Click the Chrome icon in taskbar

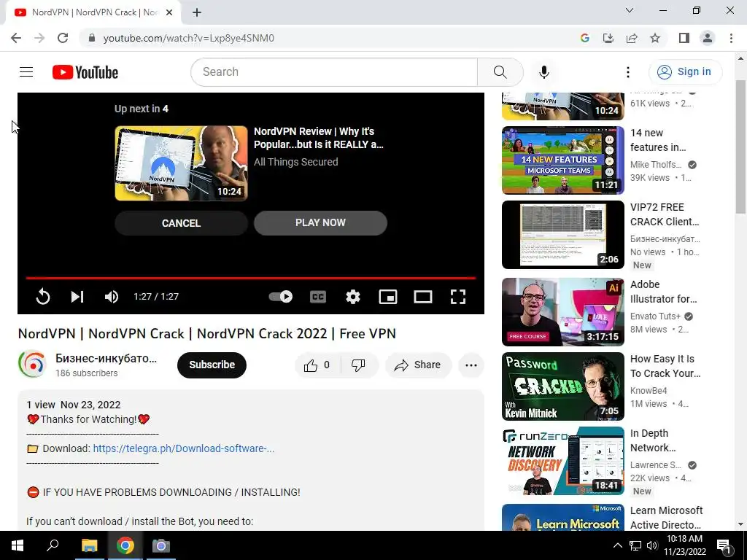pyautogui.click(x=125, y=545)
